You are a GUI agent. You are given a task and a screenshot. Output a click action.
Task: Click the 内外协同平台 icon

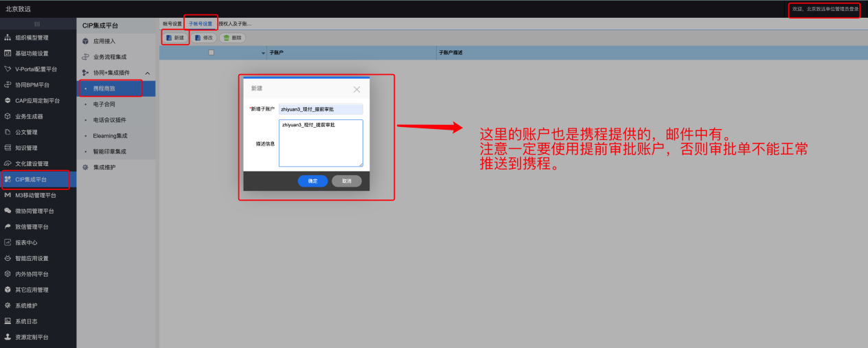tap(8, 275)
